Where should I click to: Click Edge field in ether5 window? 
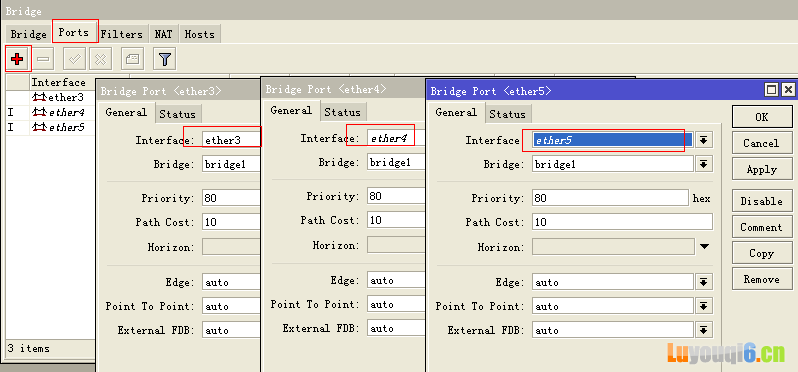[x=613, y=282]
